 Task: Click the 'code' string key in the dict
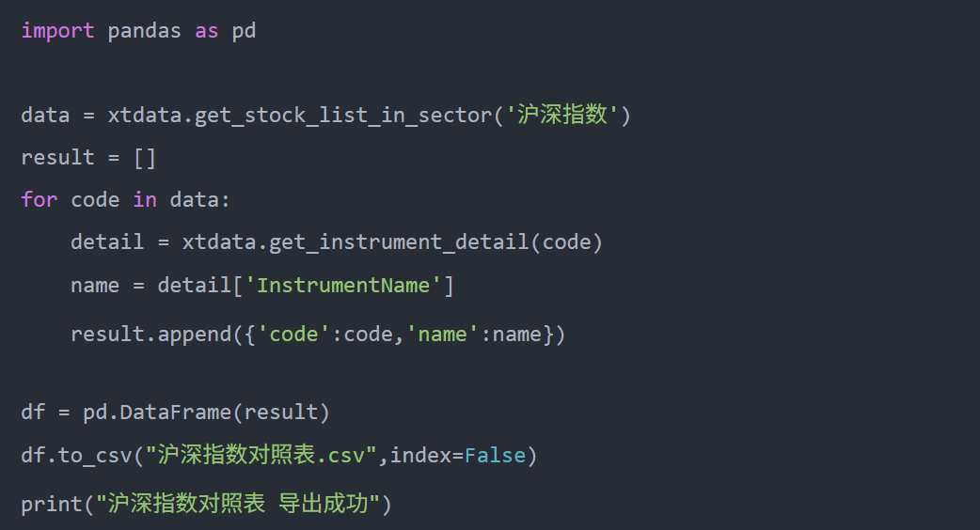click(293, 334)
